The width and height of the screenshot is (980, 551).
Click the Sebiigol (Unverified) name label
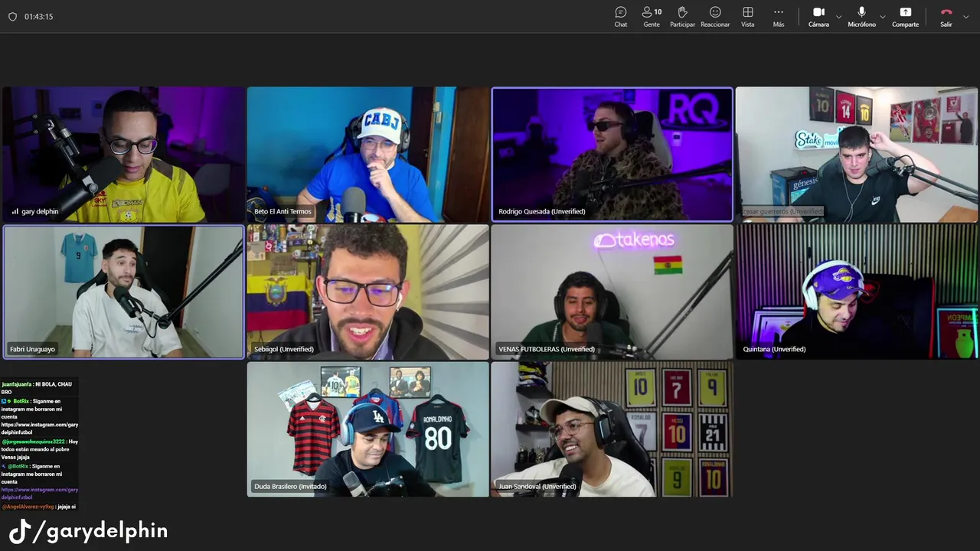(284, 349)
